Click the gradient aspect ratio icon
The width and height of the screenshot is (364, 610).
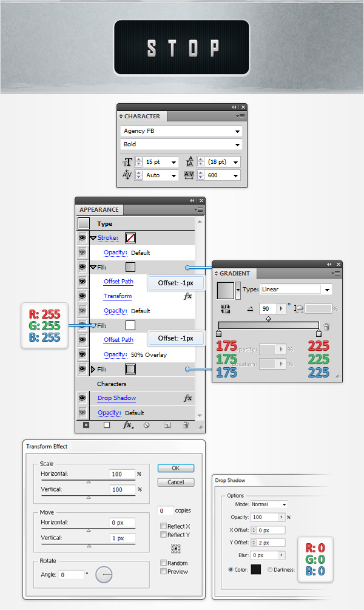point(298,309)
